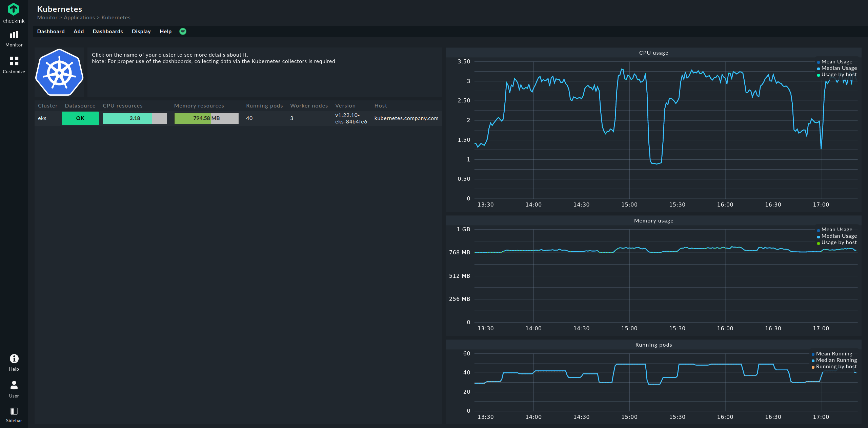The width and height of the screenshot is (868, 428).
Task: Expand the Help dropdown in the dashboard bar
Action: pos(165,31)
